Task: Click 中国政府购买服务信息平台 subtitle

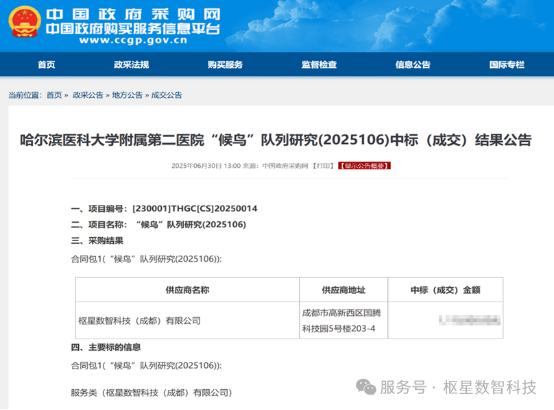Action: pyautogui.click(x=133, y=29)
